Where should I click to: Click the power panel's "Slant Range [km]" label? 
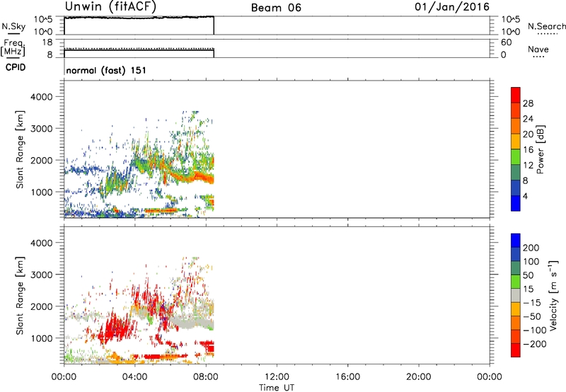[x=20, y=149]
